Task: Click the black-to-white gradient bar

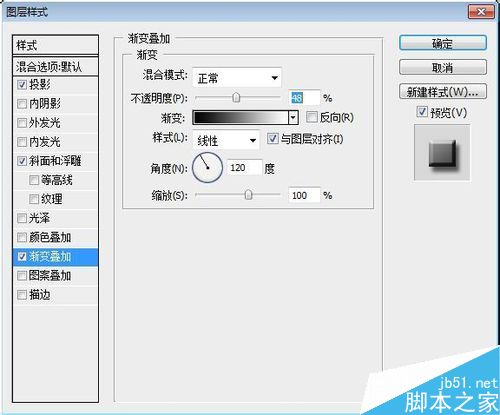Action: click(241, 117)
